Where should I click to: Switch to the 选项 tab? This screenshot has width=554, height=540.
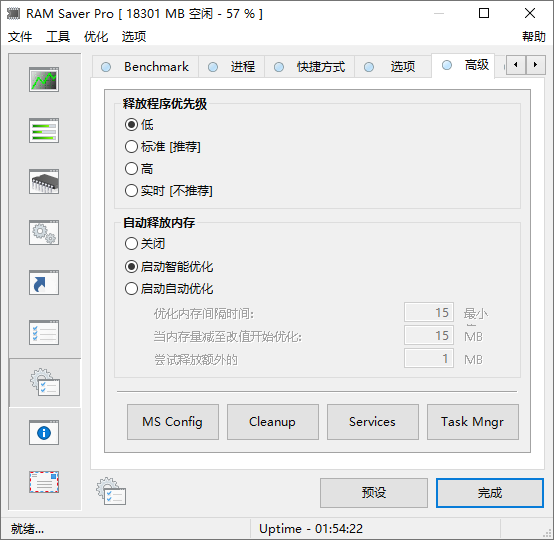coord(393,66)
